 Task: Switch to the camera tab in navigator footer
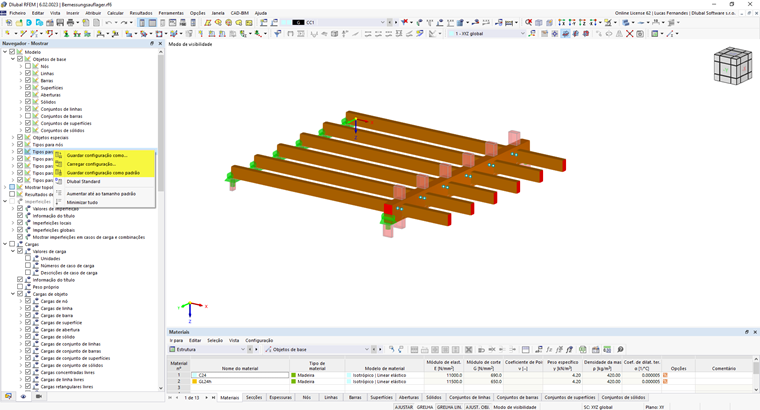[39, 396]
